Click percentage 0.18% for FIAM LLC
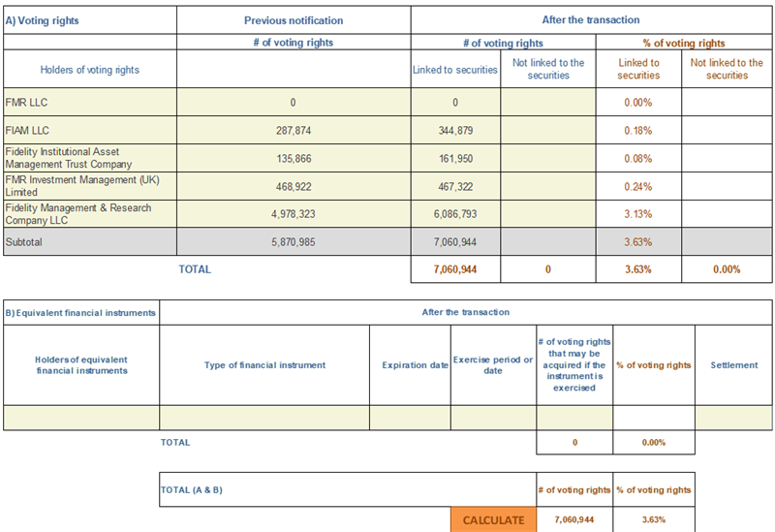The image size is (775, 532). pyautogui.click(x=638, y=131)
